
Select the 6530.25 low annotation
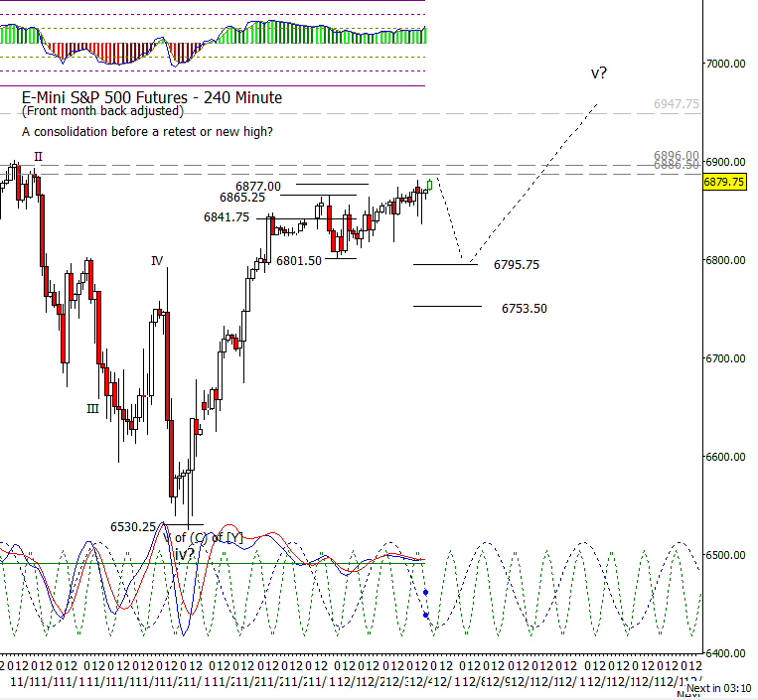pos(133,526)
